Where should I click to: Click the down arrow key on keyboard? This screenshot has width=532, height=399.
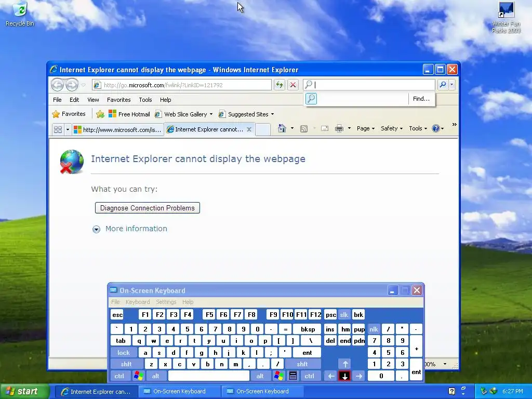tap(344, 376)
